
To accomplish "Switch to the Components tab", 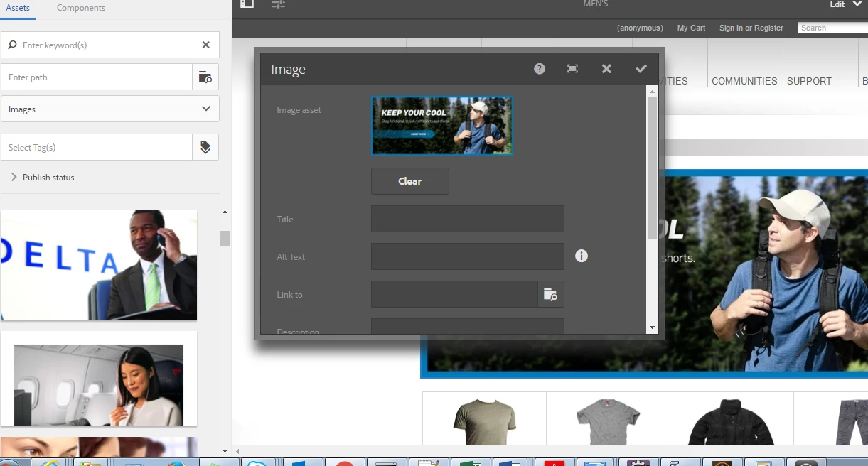I will [81, 8].
